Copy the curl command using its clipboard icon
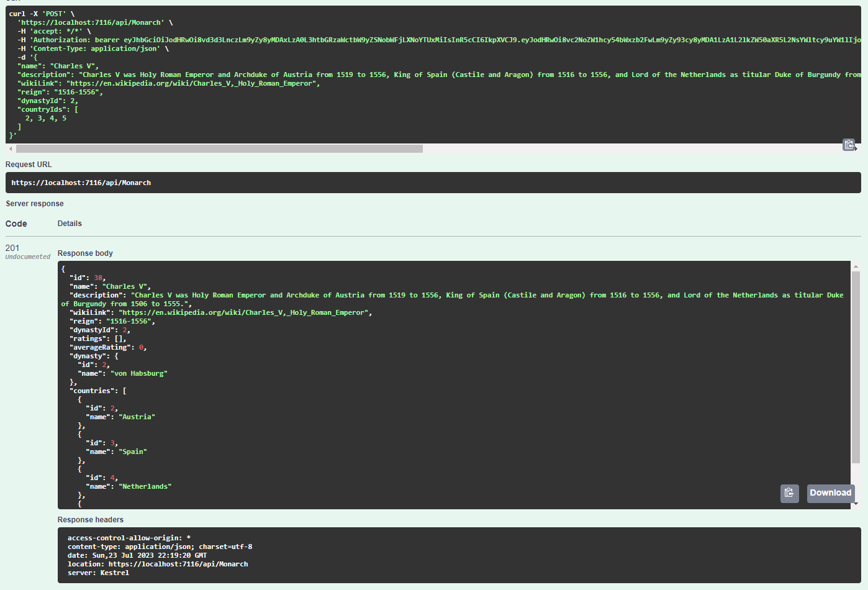Viewport: 868px width, 590px height. (x=849, y=144)
